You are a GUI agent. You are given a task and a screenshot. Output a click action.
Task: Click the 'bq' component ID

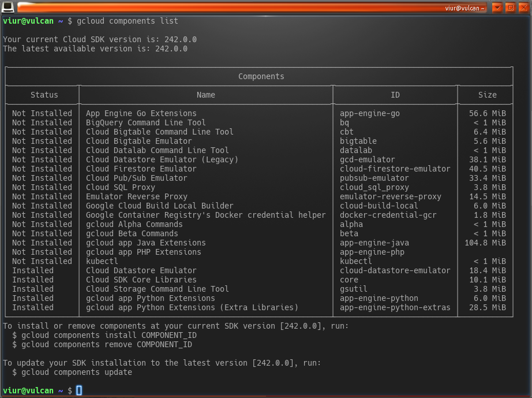(344, 122)
